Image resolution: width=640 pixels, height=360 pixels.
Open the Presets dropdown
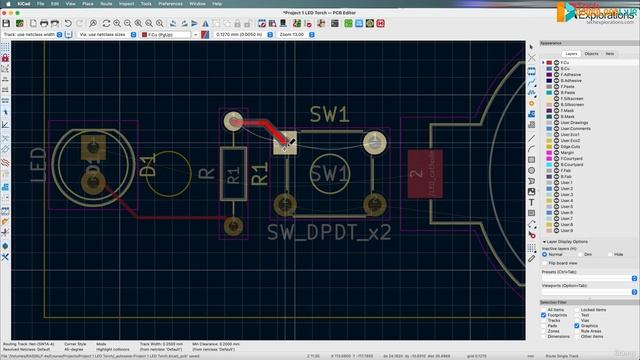pos(589,278)
